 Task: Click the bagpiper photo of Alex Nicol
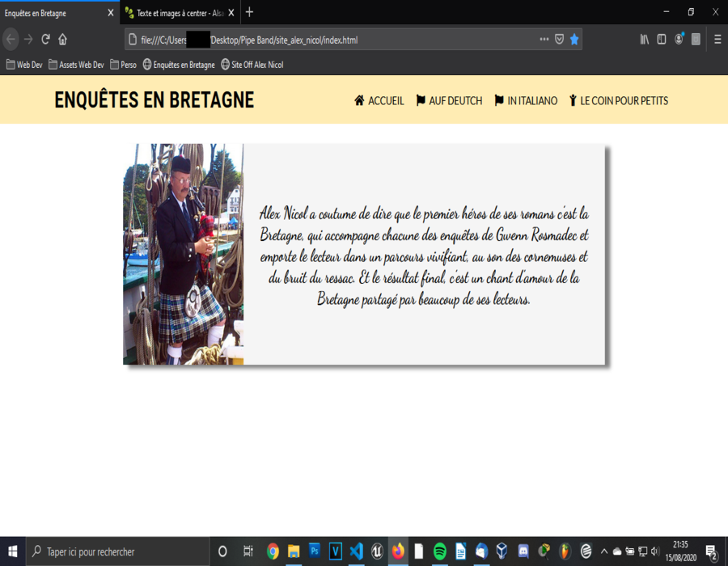[x=183, y=254]
